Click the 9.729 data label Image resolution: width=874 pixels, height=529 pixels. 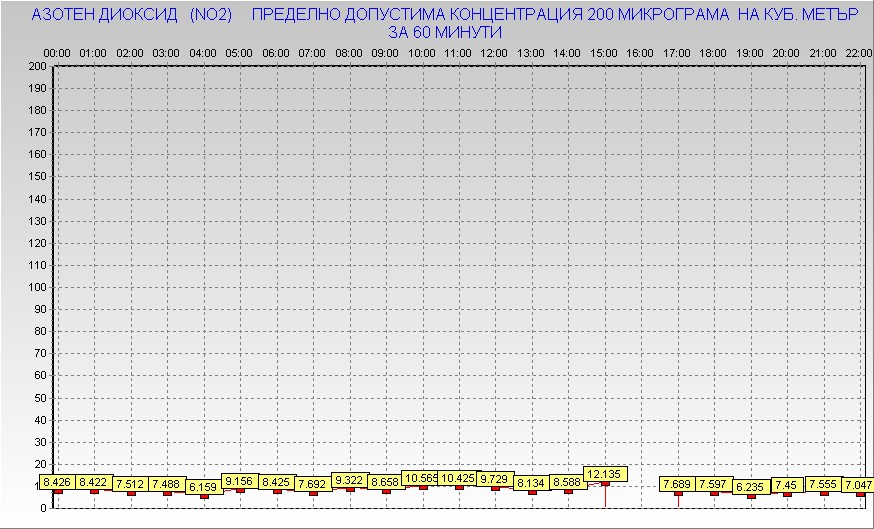[x=495, y=479]
